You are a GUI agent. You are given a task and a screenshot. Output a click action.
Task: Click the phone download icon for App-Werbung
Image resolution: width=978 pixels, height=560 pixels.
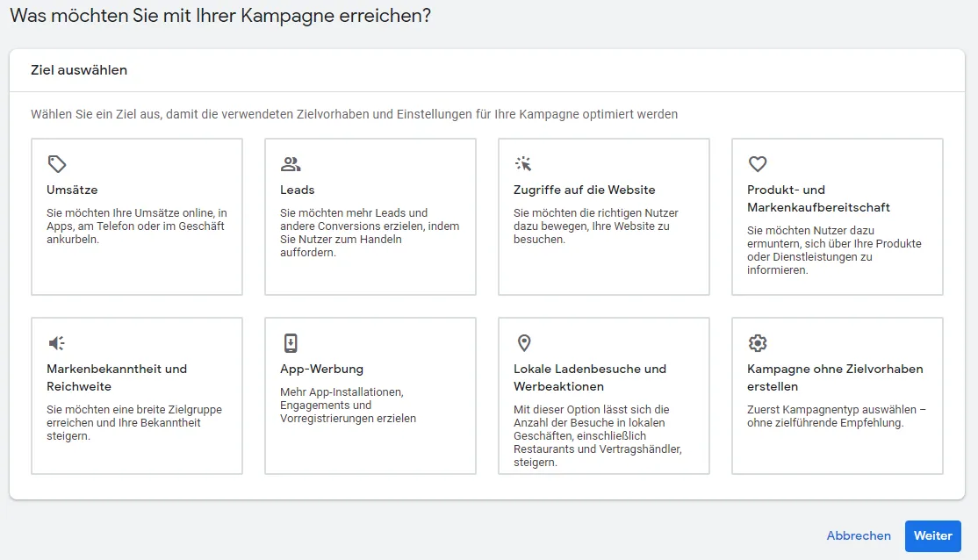click(x=291, y=343)
